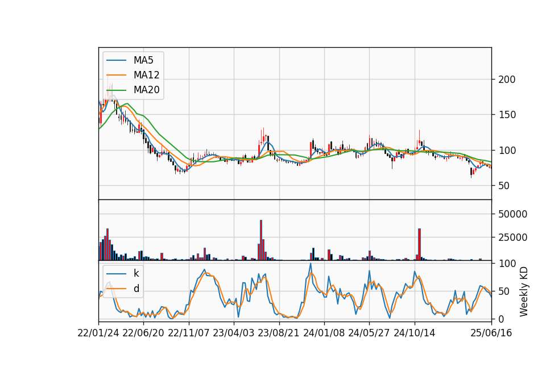
Task: Click the orange MA12 line sample in legend
Action: pyautogui.click(x=116, y=75)
